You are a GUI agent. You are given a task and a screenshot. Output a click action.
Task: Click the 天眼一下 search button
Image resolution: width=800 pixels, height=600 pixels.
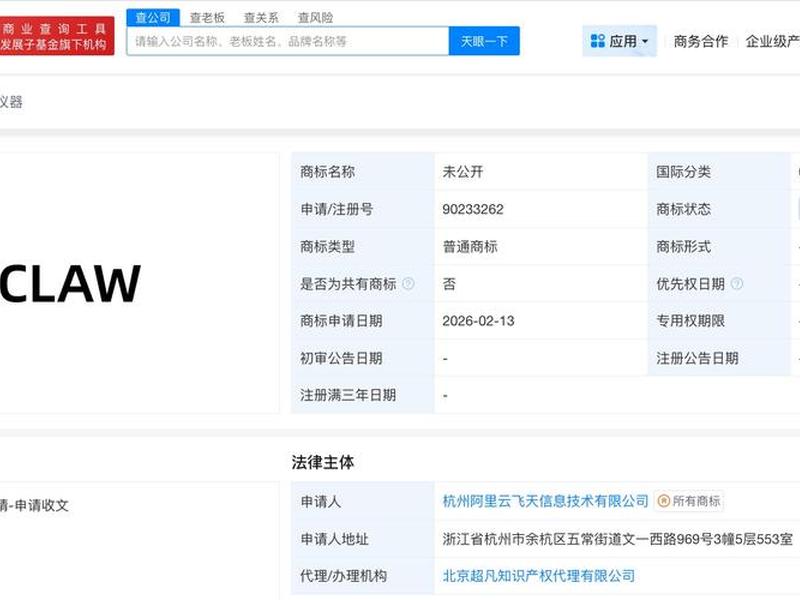pos(484,41)
